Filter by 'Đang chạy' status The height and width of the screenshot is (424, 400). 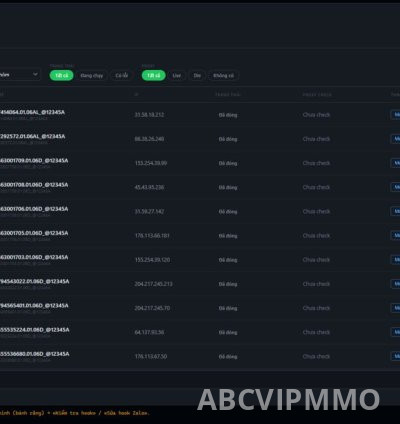pyautogui.click(x=92, y=75)
